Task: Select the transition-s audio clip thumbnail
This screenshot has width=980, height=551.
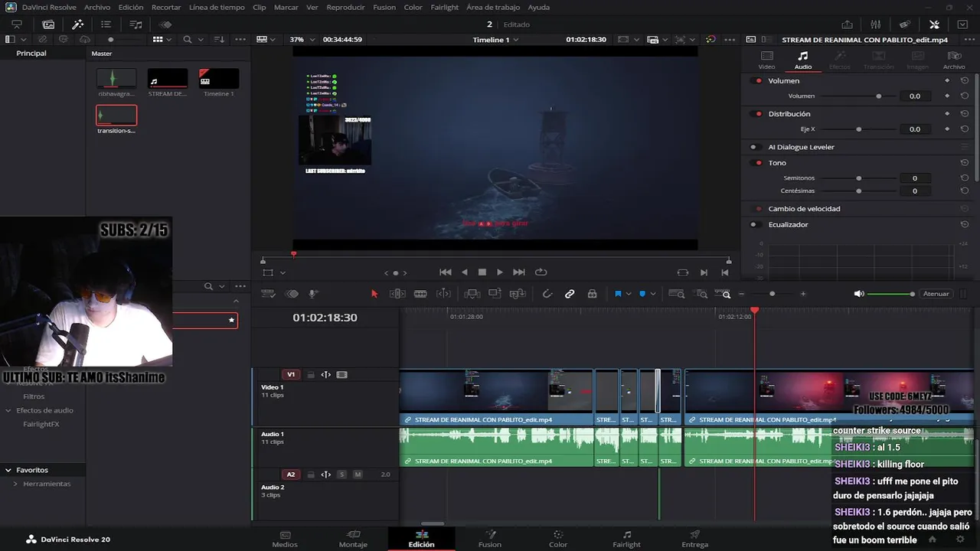Action: click(116, 115)
